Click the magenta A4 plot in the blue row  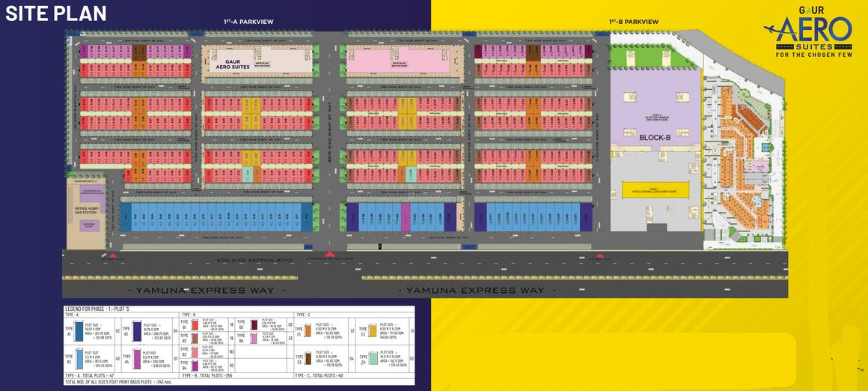[406, 217]
